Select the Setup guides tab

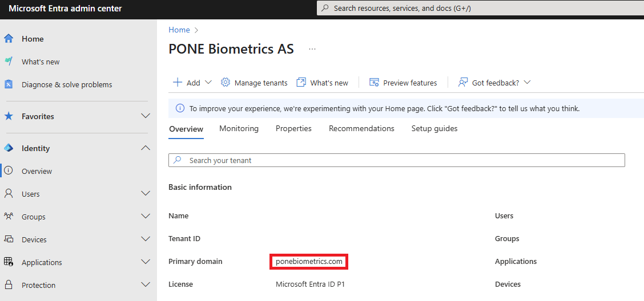434,128
